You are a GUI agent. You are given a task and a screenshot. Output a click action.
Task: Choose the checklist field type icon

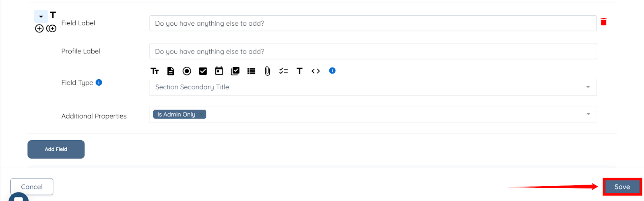[x=283, y=71]
